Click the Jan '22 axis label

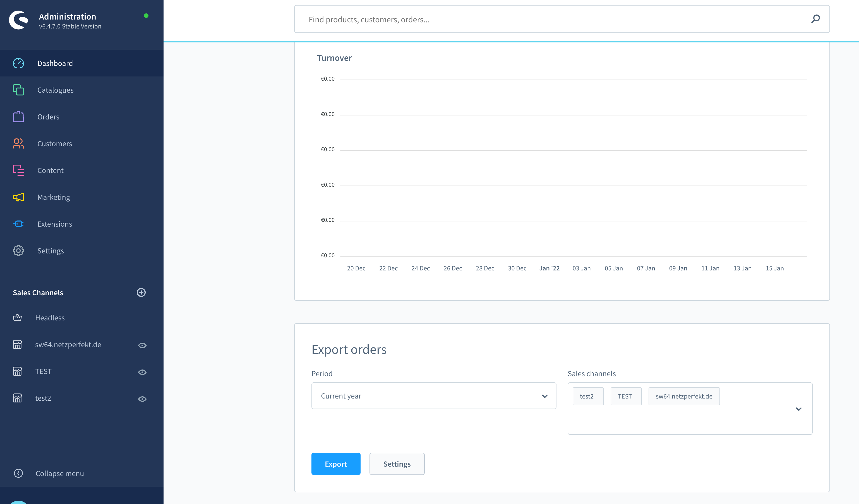(x=549, y=268)
